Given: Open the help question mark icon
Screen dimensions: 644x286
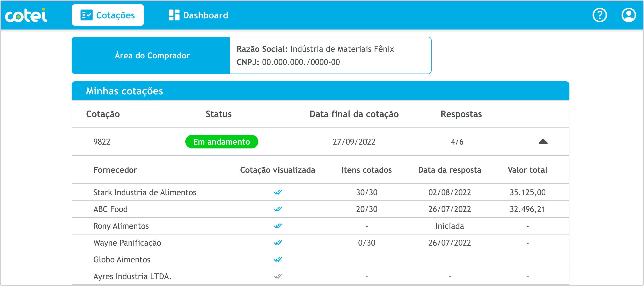Looking at the screenshot, I should tap(600, 15).
